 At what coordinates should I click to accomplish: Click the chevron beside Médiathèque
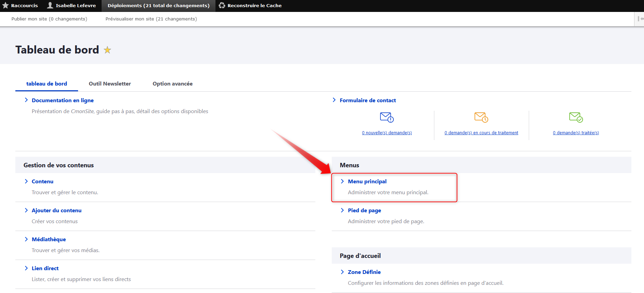click(26, 239)
